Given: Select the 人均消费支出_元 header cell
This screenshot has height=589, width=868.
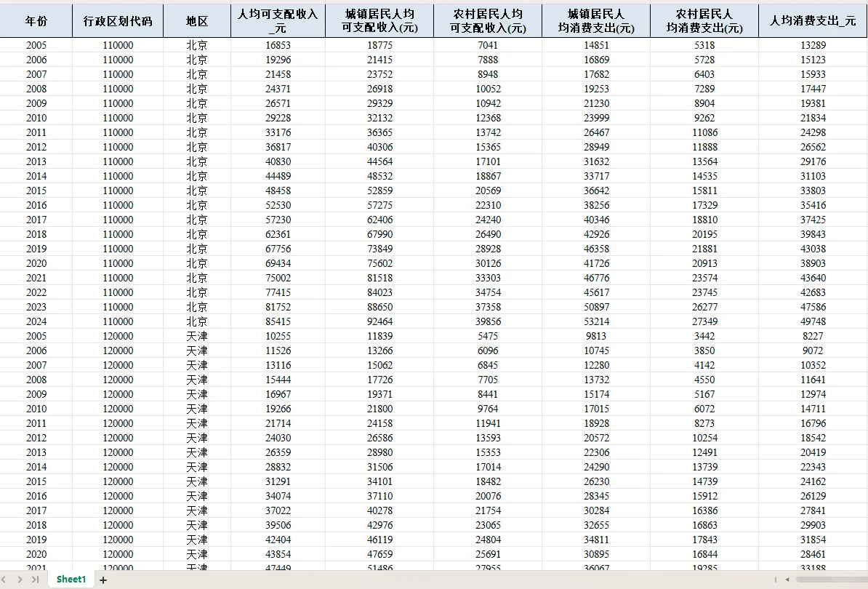Looking at the screenshot, I should [813, 21].
